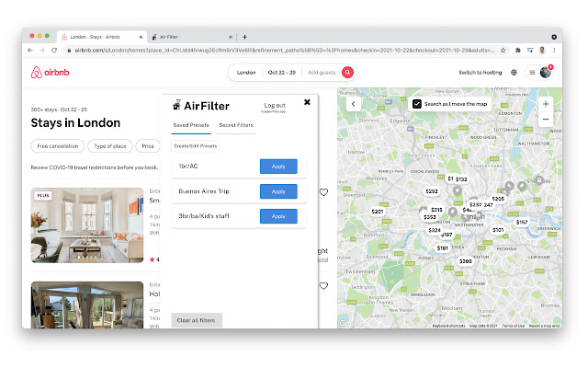Close the London Stays Airbnb tab

[141, 37]
